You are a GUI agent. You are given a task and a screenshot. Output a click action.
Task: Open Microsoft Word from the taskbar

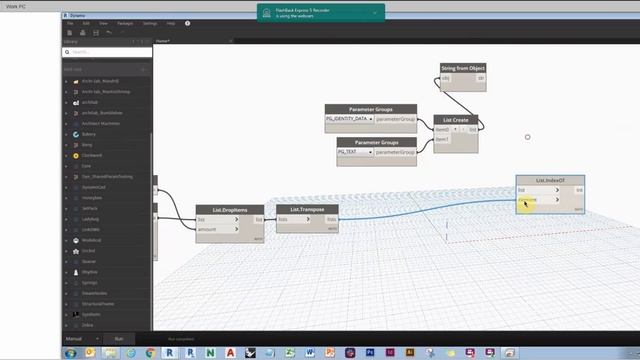coord(310,353)
